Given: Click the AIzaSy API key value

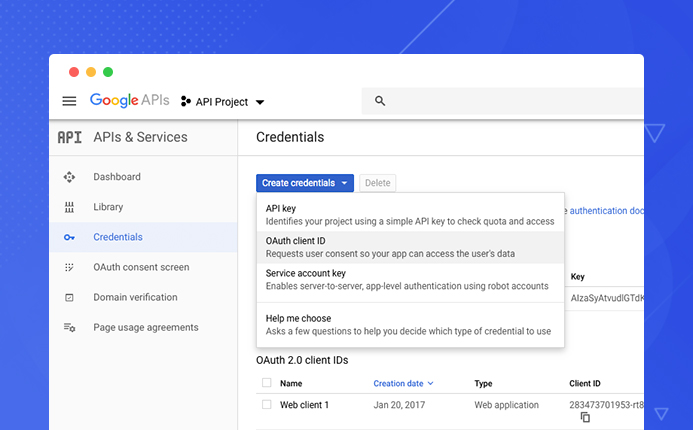Looking at the screenshot, I should 607,298.
